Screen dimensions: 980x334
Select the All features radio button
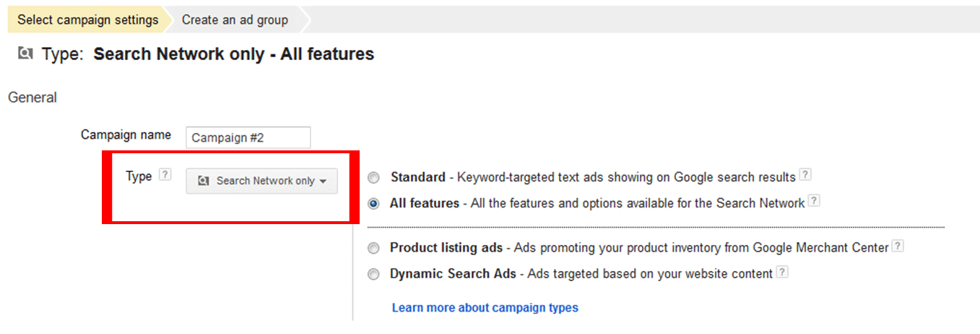click(x=373, y=204)
